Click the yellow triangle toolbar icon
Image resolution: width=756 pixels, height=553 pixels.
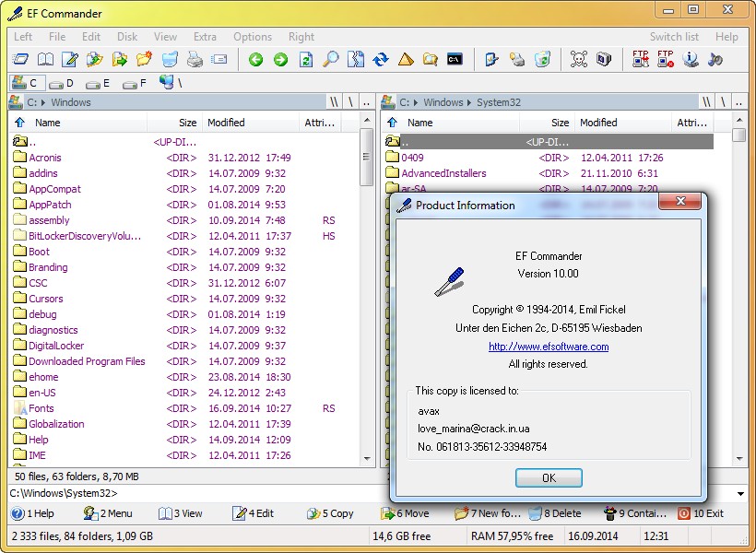pos(406,59)
